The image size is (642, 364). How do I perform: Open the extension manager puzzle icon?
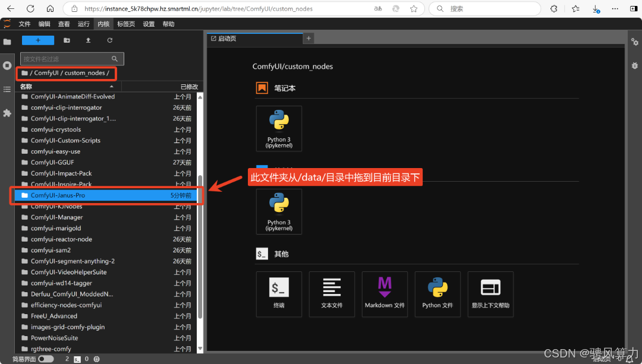pos(7,113)
